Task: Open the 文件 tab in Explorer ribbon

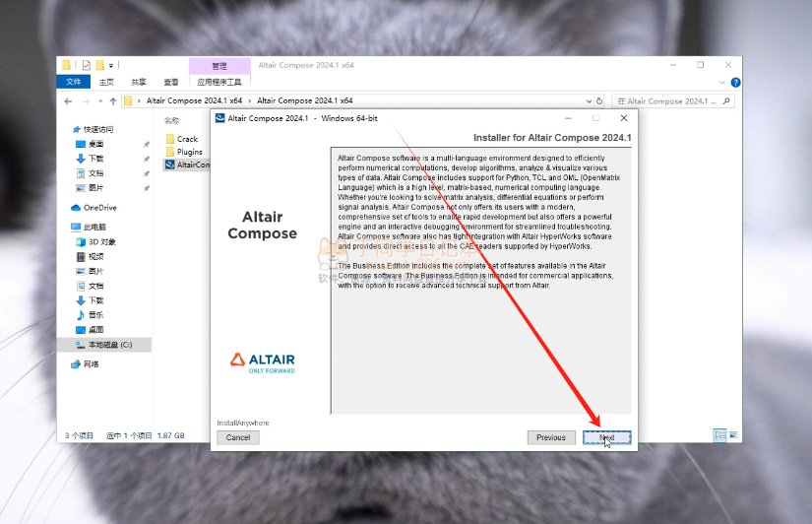Action: coord(74,82)
